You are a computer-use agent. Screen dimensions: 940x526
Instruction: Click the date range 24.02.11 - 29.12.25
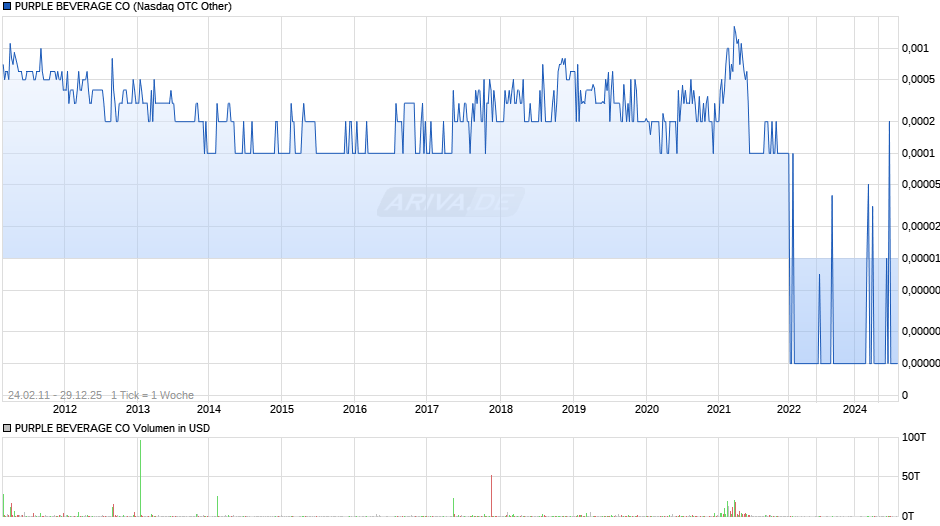[x=55, y=395]
